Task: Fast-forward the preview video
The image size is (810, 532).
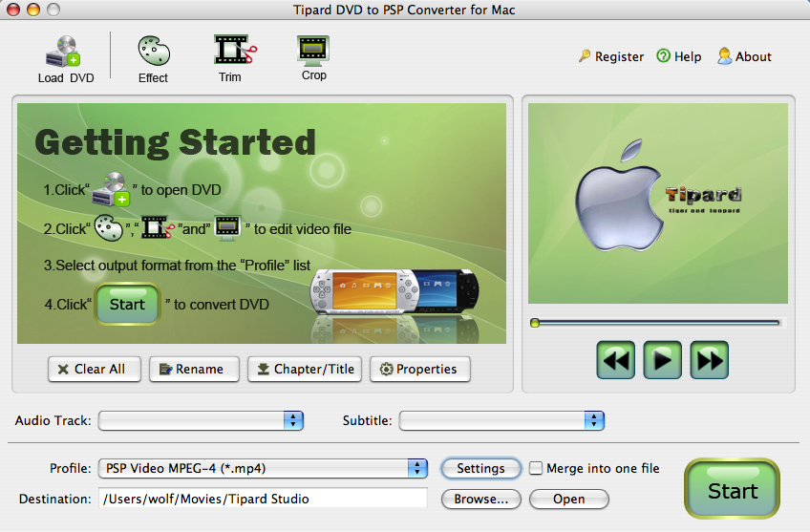Action: pos(710,360)
